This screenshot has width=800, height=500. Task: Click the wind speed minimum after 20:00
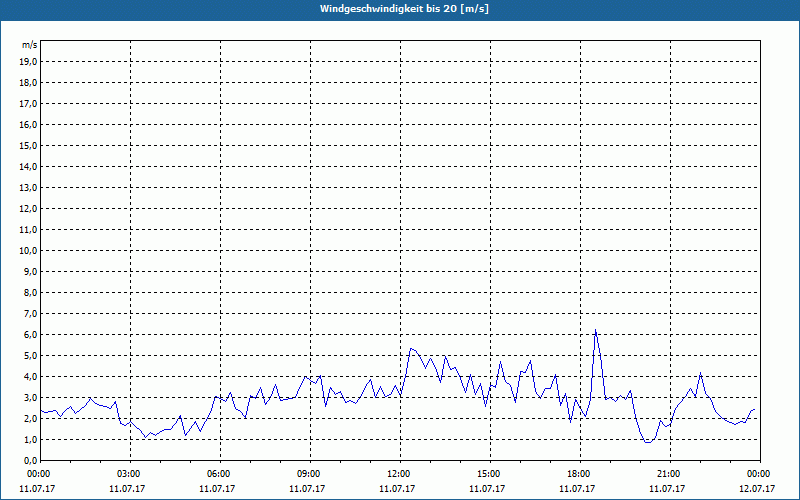pos(648,442)
